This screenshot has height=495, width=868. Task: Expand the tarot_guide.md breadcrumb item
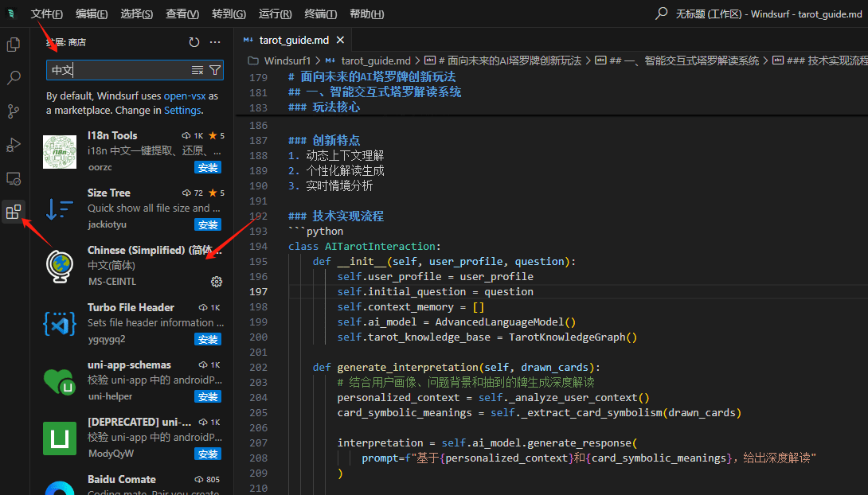[x=376, y=60]
